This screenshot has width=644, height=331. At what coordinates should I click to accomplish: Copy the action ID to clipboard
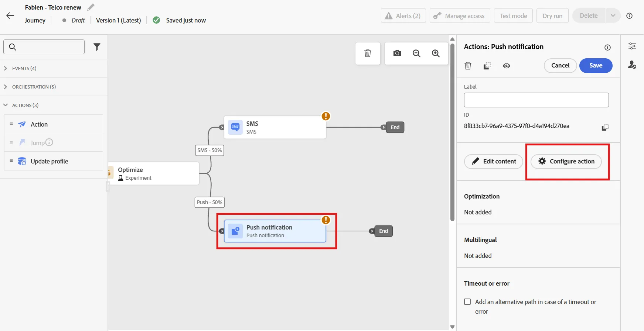pyautogui.click(x=605, y=127)
